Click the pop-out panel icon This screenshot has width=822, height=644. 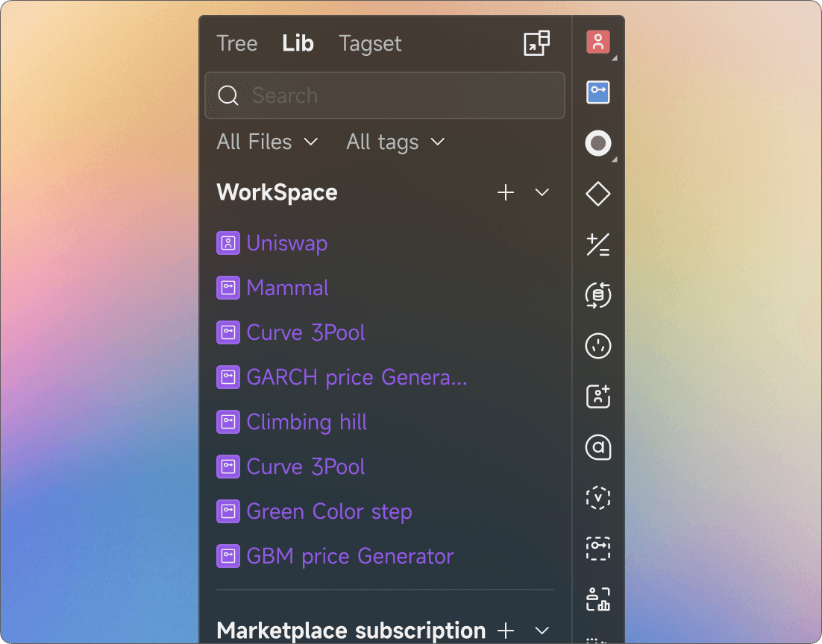tap(536, 43)
